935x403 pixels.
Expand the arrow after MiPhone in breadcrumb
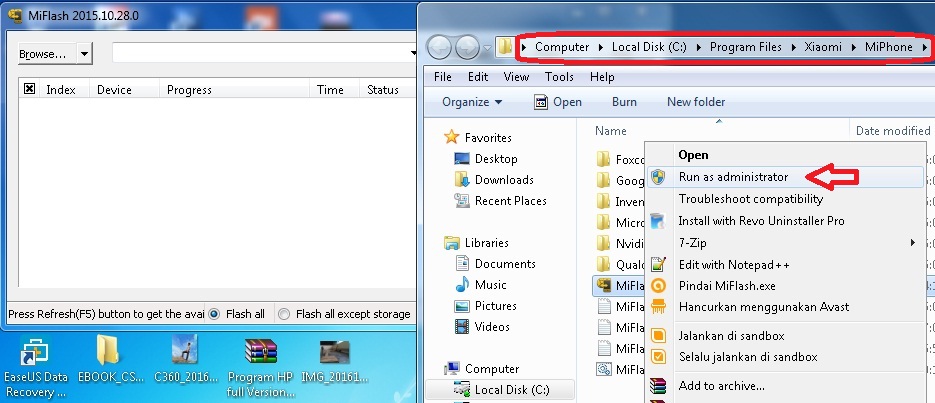coord(925,46)
